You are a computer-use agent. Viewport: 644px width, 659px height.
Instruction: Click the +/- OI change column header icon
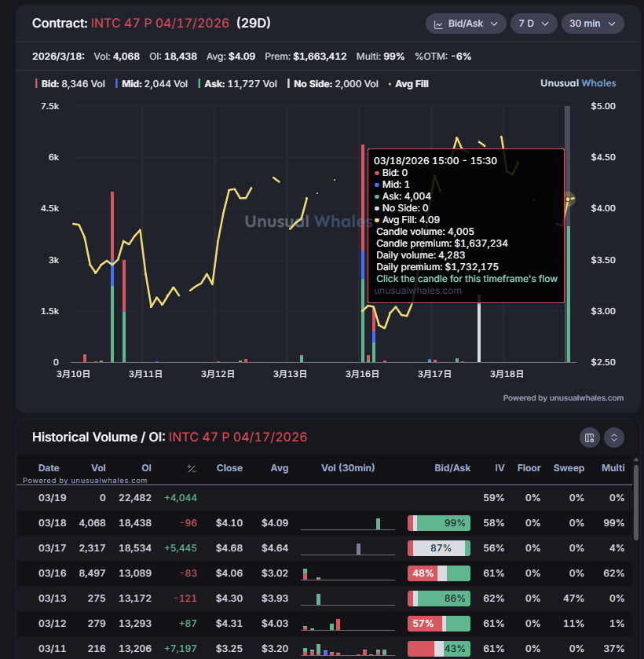pos(192,468)
